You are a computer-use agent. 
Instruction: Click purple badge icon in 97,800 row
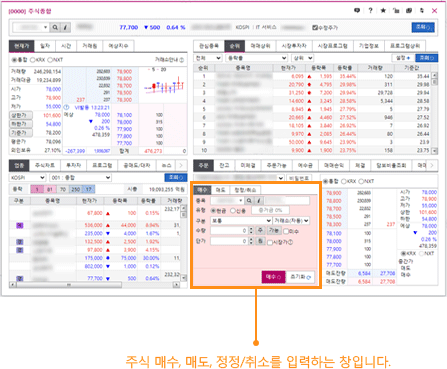click(x=20, y=250)
